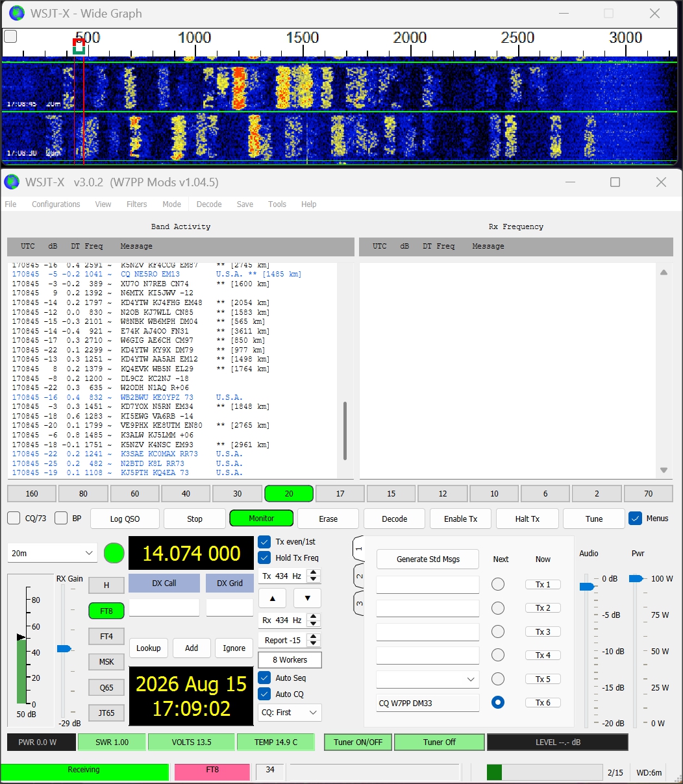Click the Band Activity scrollbar thumb
683x784 pixels.
coord(345,431)
